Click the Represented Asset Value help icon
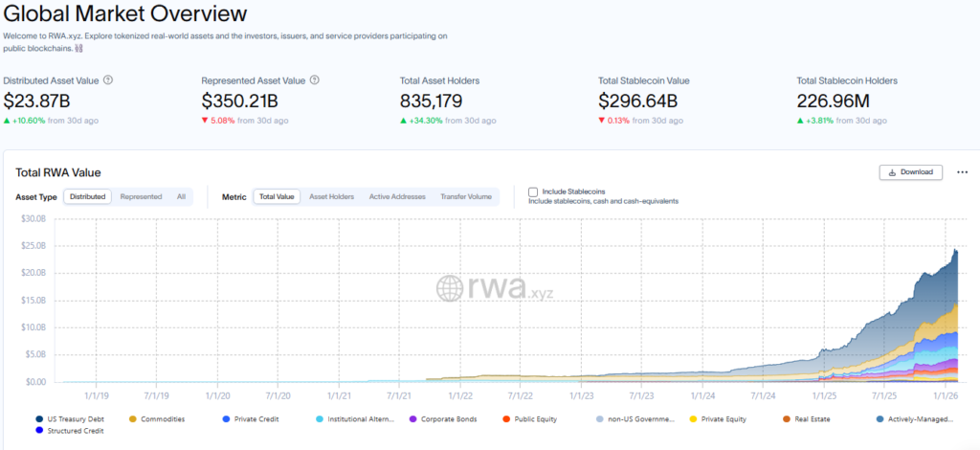980x450 pixels. coord(315,80)
